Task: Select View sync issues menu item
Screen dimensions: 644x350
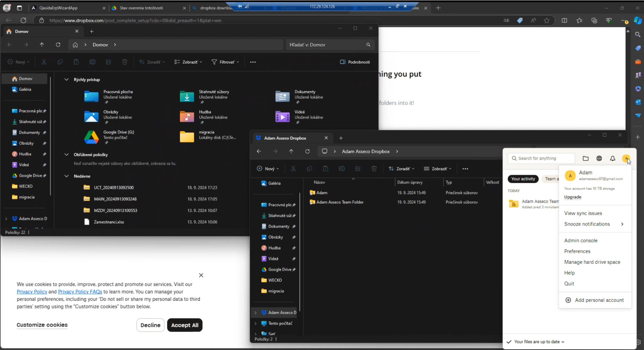Action: click(x=583, y=213)
